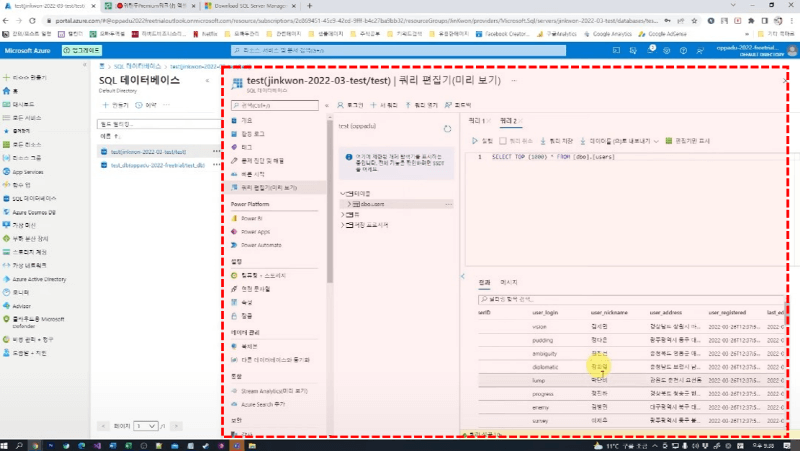Screen dimensions: 800x451
Task: Expand the views tree node
Action: coord(343,215)
